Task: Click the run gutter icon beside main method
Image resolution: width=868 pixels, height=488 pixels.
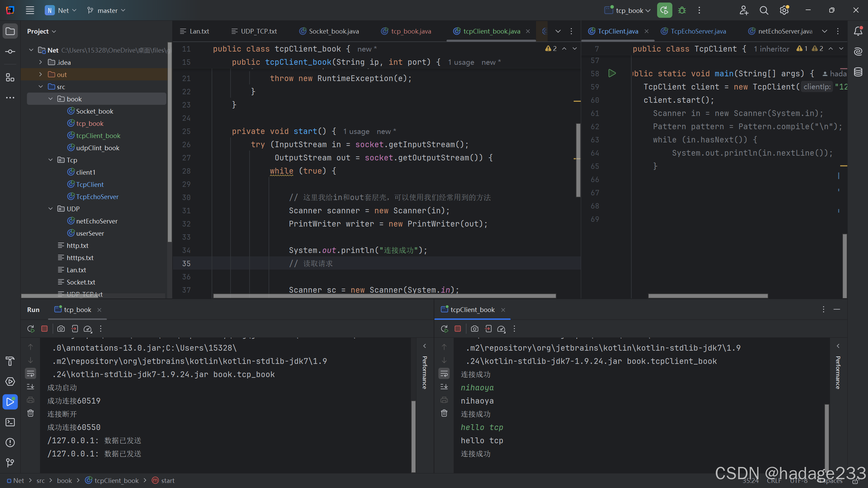Action: click(x=612, y=73)
